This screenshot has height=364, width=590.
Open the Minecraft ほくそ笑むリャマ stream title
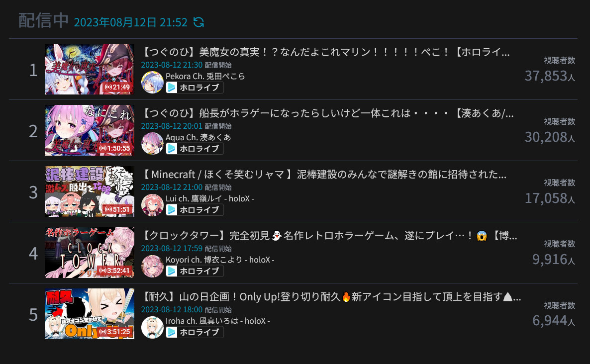324,175
